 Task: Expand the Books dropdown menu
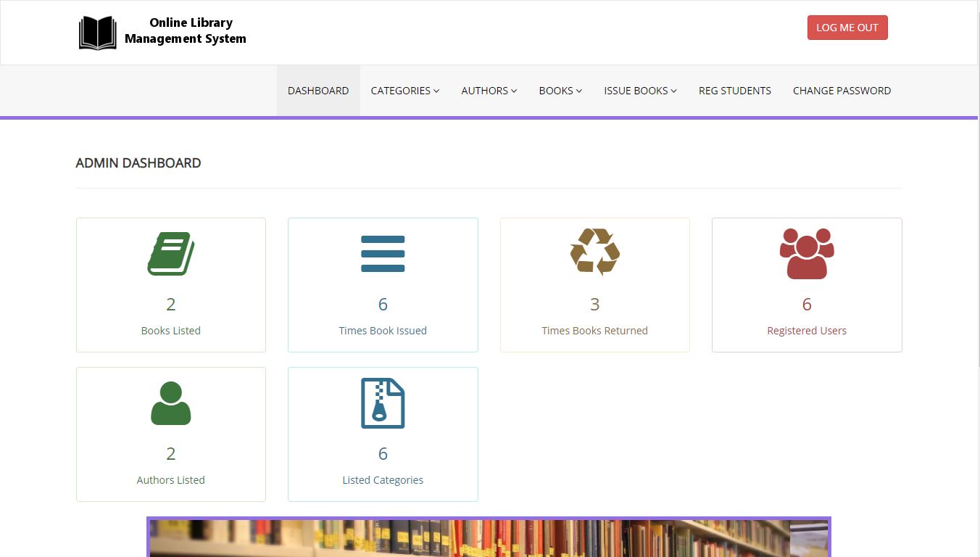(x=561, y=91)
